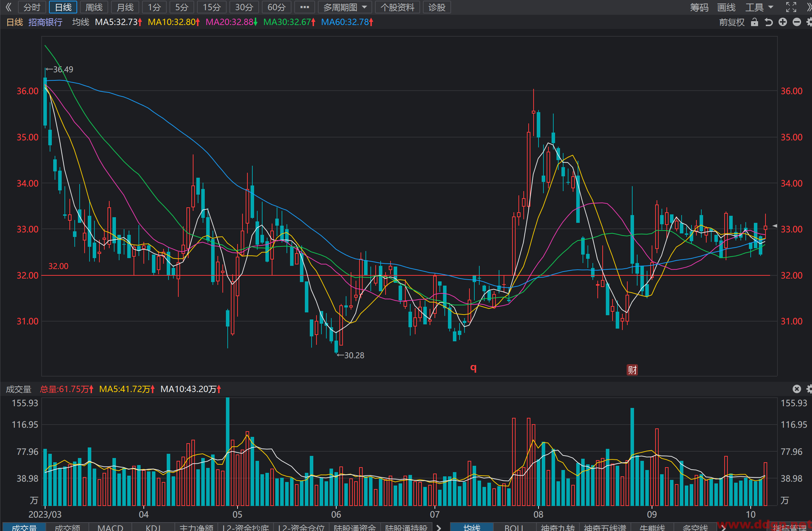Click 均线 indicator label
The image size is (812, 531).
tap(81, 22)
